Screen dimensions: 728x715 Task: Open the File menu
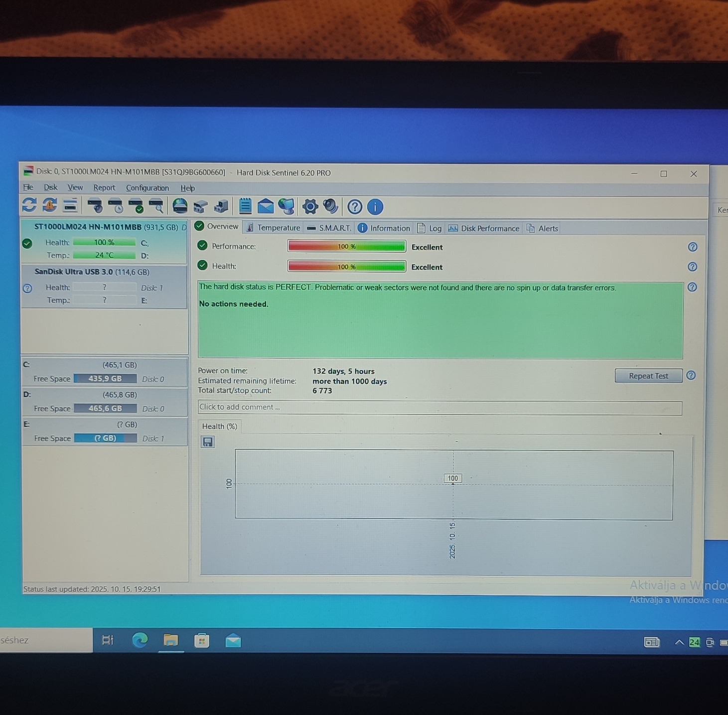click(x=28, y=187)
